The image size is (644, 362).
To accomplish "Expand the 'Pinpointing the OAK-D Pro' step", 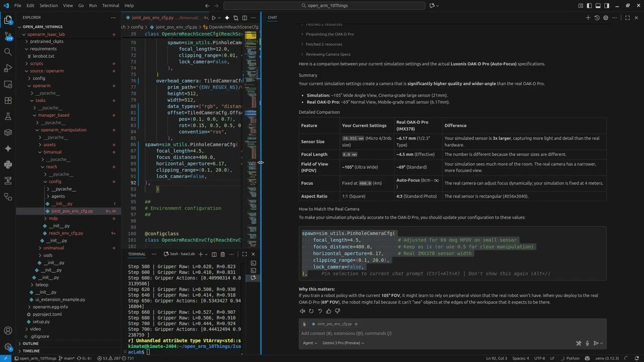I will tap(330, 34).
